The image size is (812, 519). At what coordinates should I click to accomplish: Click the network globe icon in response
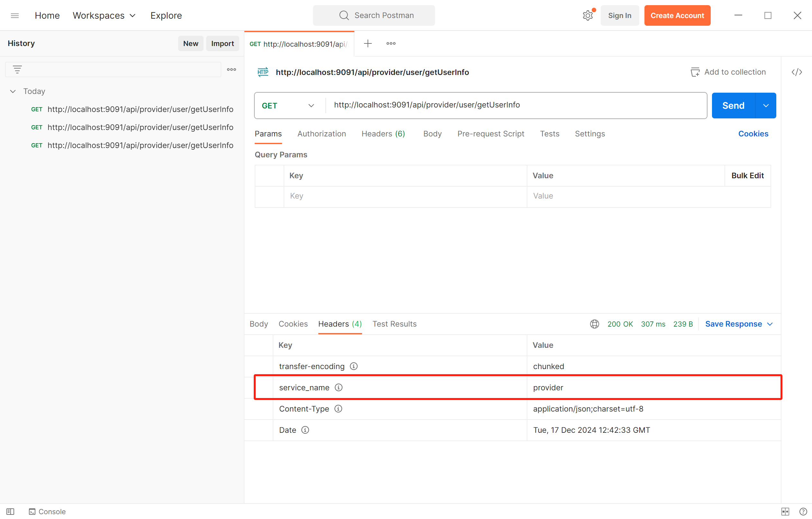595,324
